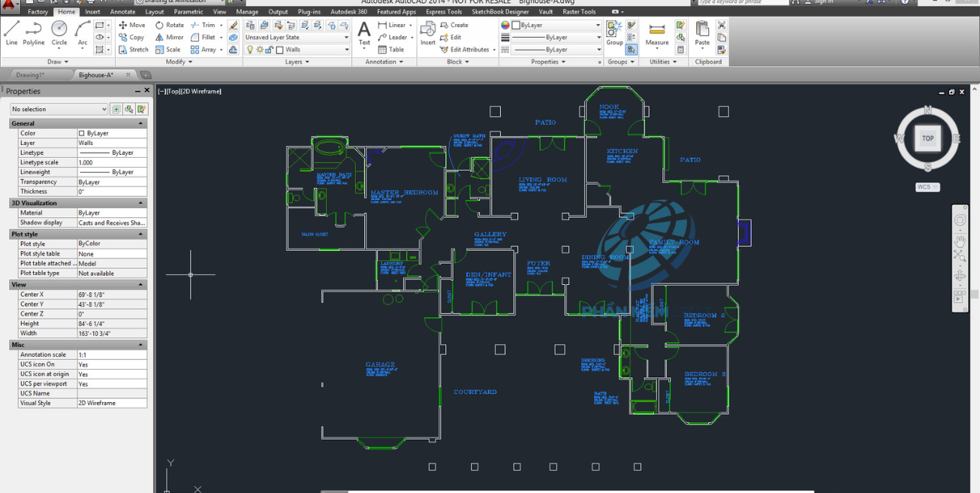Insert a Table annotation
The height and width of the screenshot is (493, 980).
[x=391, y=50]
